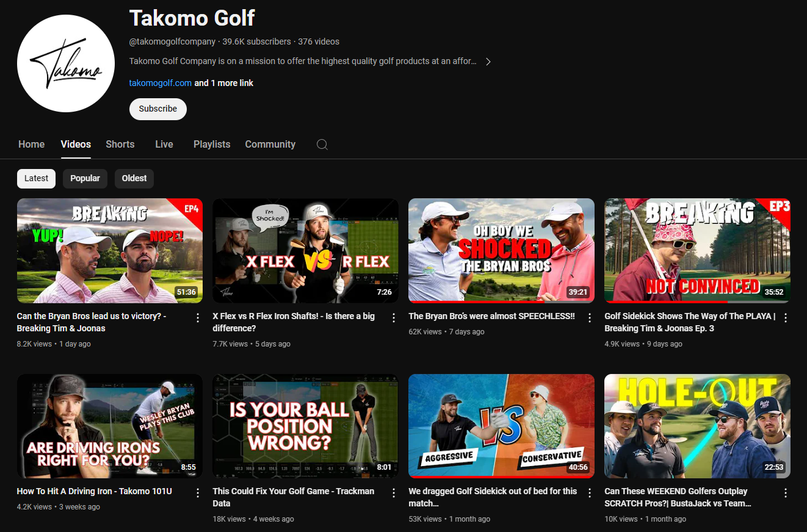Expand the full channel description
Viewport: 807px width, 532px height.
[x=488, y=61]
